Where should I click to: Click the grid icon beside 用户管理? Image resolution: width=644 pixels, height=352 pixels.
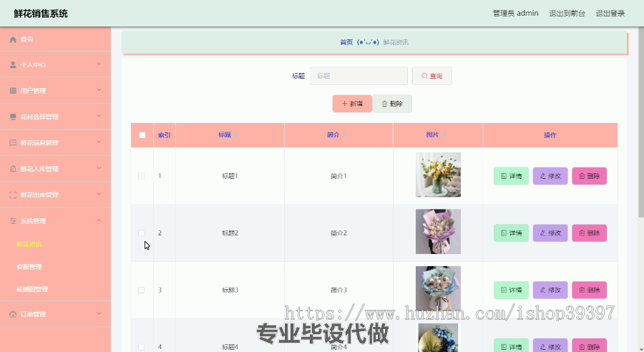pyautogui.click(x=13, y=91)
